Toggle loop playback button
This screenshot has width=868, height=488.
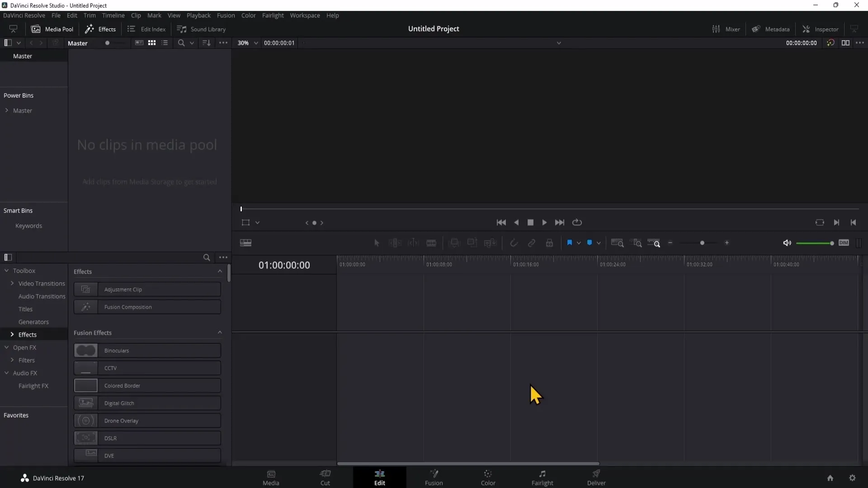pyautogui.click(x=577, y=222)
